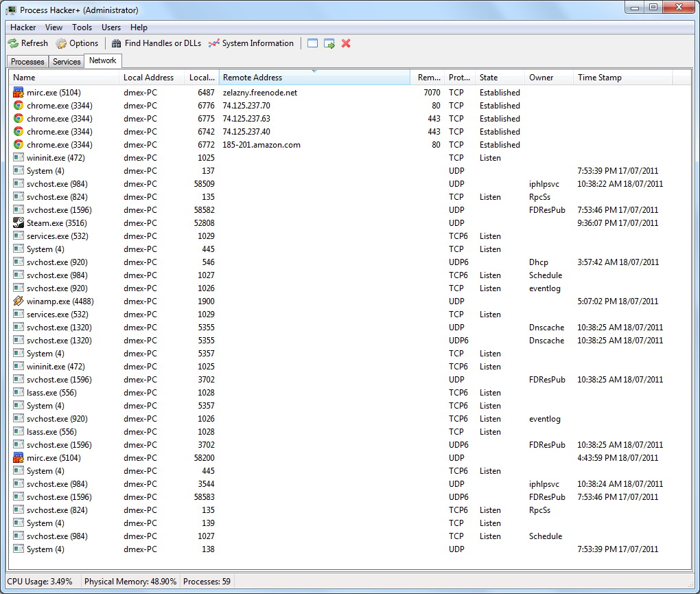700x594 pixels.
Task: Click the Steam.exe process icon
Action: pyautogui.click(x=19, y=222)
